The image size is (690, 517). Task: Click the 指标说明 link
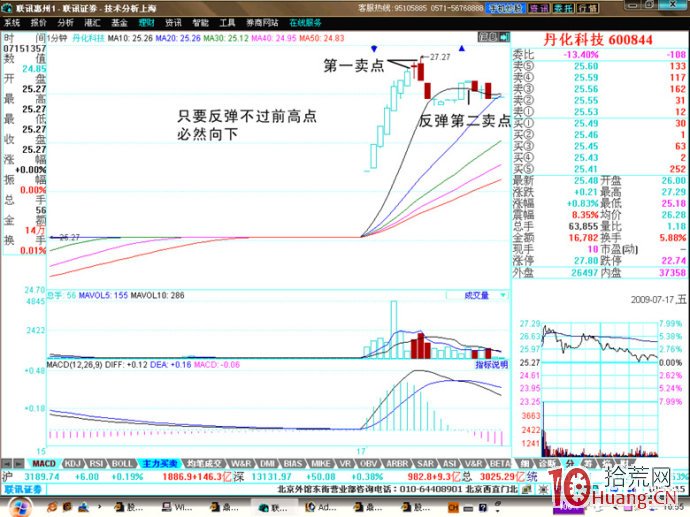tap(492, 365)
